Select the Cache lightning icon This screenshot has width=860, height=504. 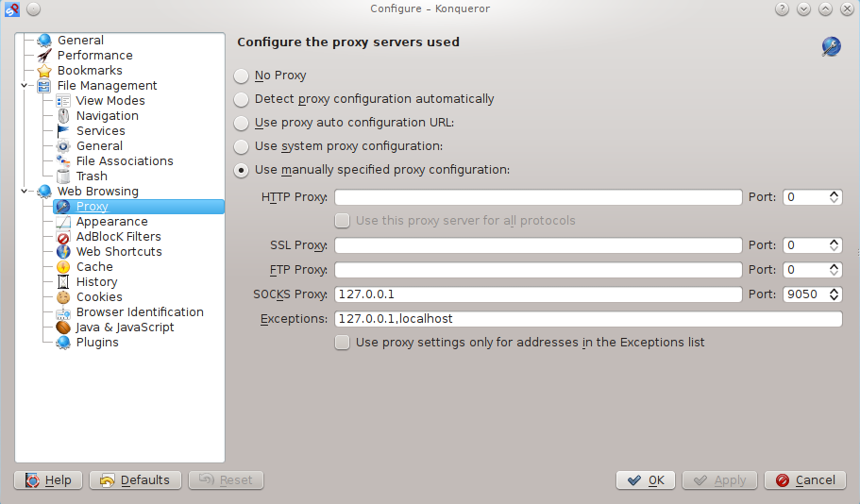[x=63, y=267]
